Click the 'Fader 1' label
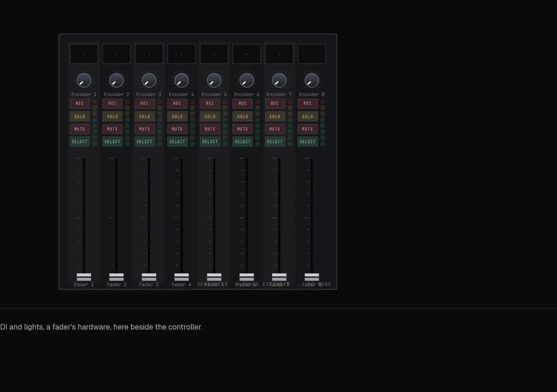The height and width of the screenshot is (392, 557). (84, 285)
